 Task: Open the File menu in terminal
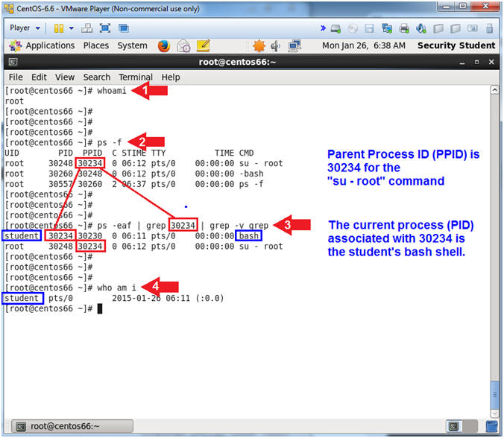pyautogui.click(x=16, y=77)
